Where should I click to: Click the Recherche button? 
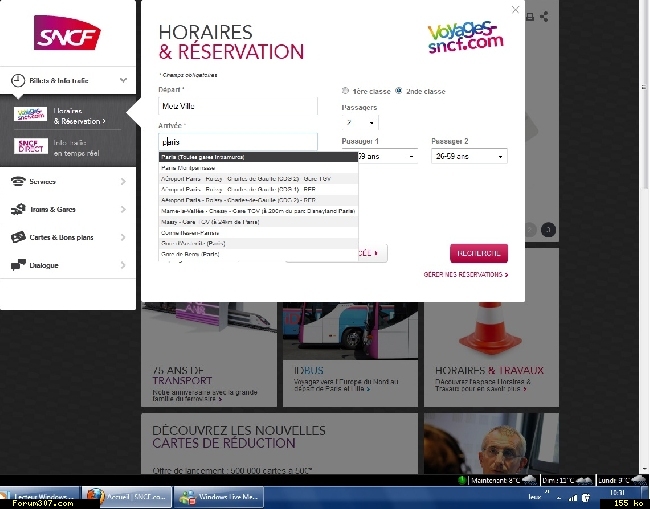(480, 254)
